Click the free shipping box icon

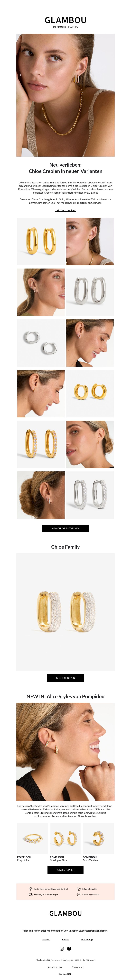pos(30,889)
